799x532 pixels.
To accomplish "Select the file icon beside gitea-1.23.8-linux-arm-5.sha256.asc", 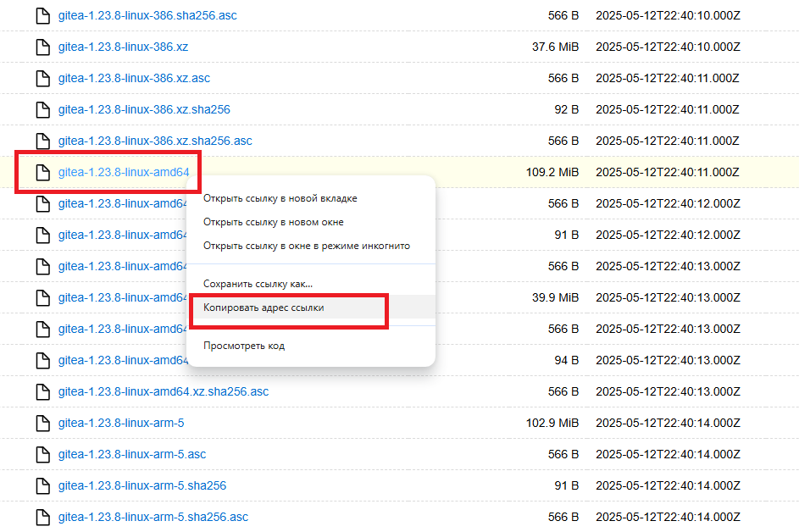I will (43, 518).
